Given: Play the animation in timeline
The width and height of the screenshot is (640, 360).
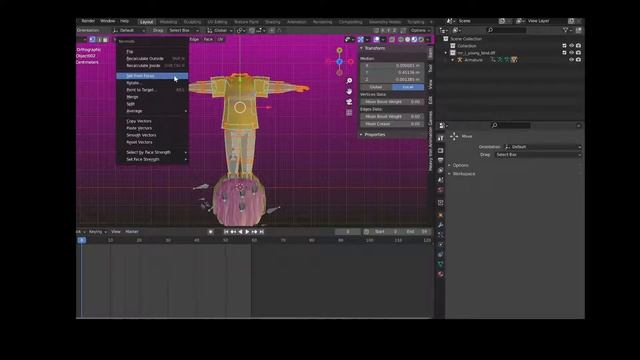Looking at the screenshot, I should tap(247, 232).
